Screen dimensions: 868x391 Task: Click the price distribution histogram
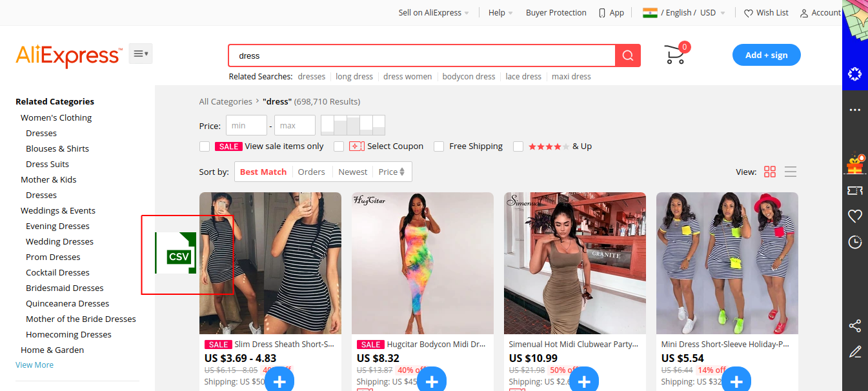coord(353,125)
